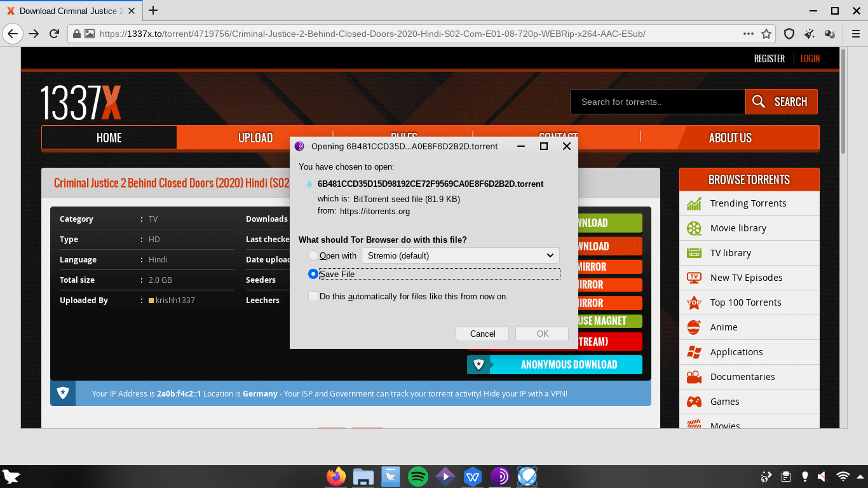The width and height of the screenshot is (868, 488).
Task: Open the TV library link
Action: point(731,253)
